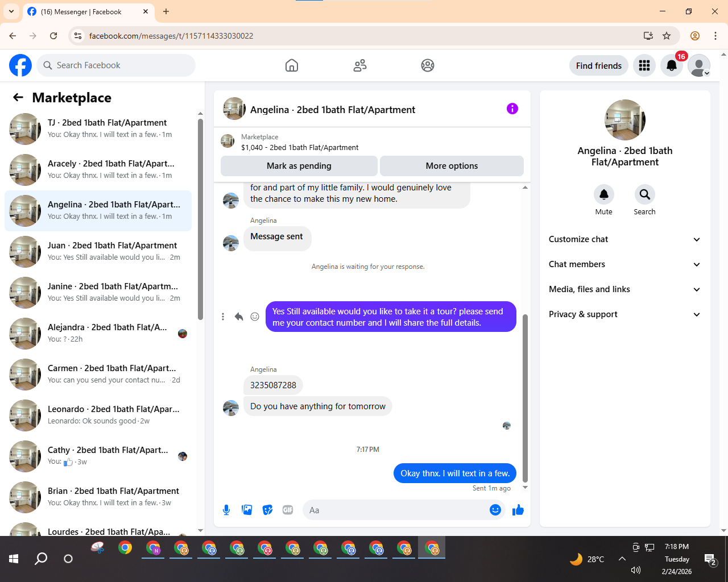The height and width of the screenshot is (582, 728).
Task: Click 'Do you have anything for tomorrow' message
Action: (x=318, y=406)
